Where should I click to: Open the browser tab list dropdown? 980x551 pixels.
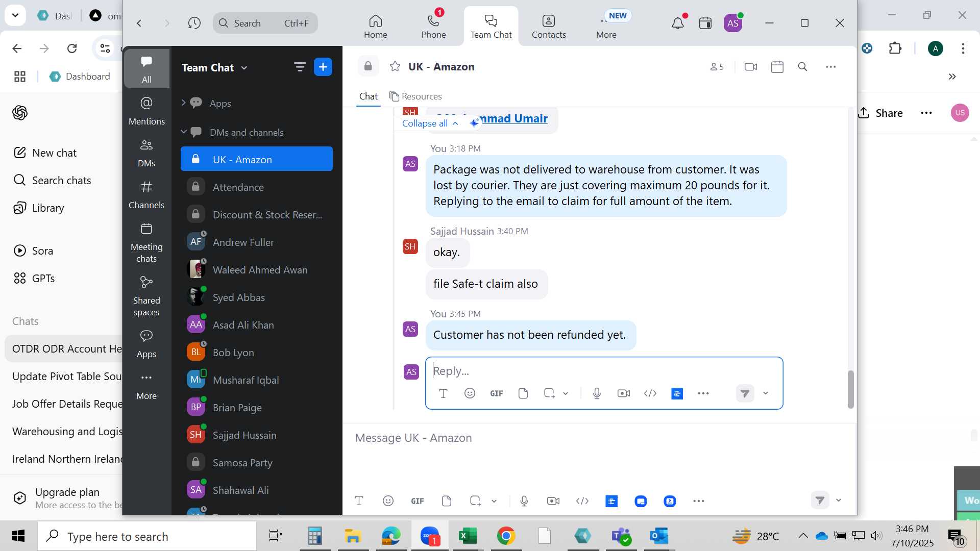[15, 15]
